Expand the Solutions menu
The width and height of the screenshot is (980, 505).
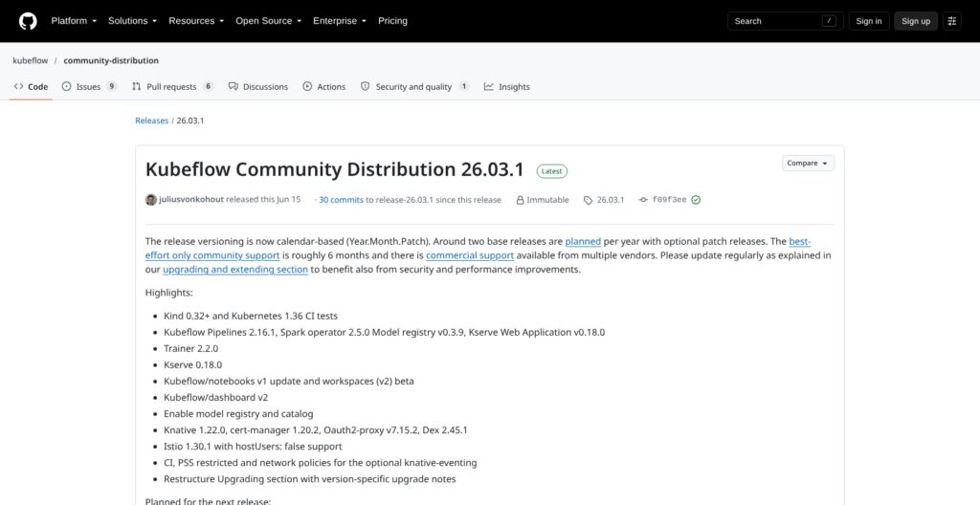(x=132, y=21)
